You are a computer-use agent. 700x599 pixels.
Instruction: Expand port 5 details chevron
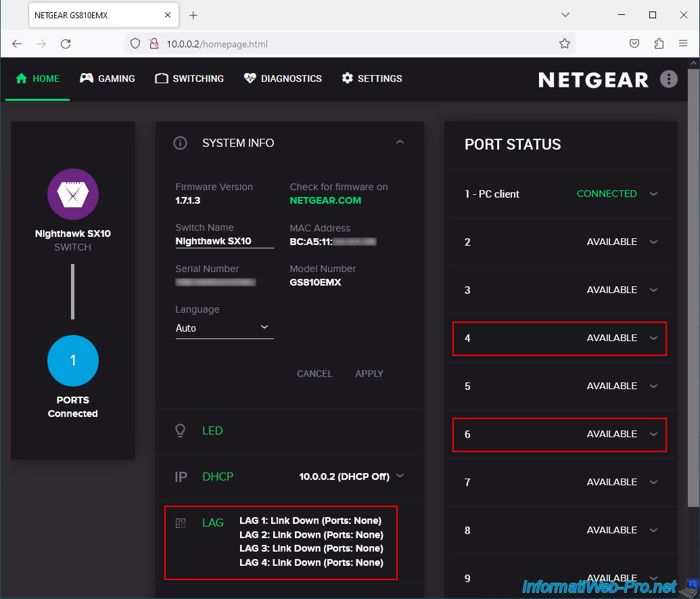click(x=653, y=386)
